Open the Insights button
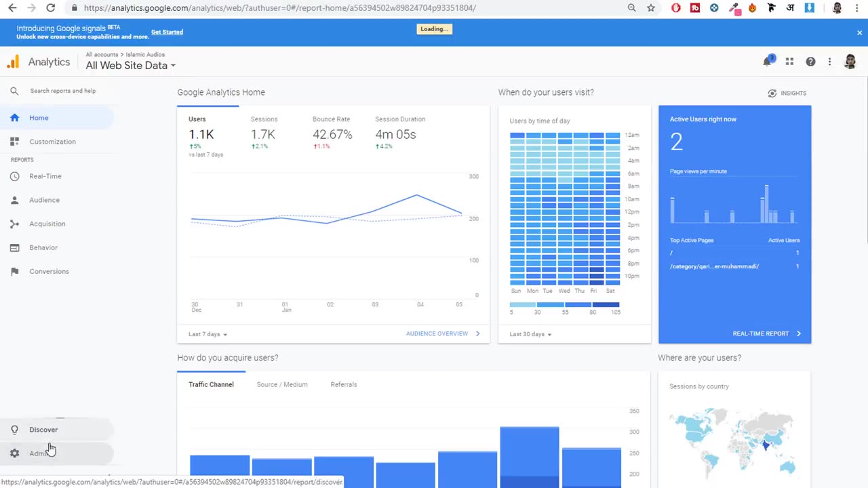Viewport: 868px width, 488px height. pyautogui.click(x=787, y=93)
